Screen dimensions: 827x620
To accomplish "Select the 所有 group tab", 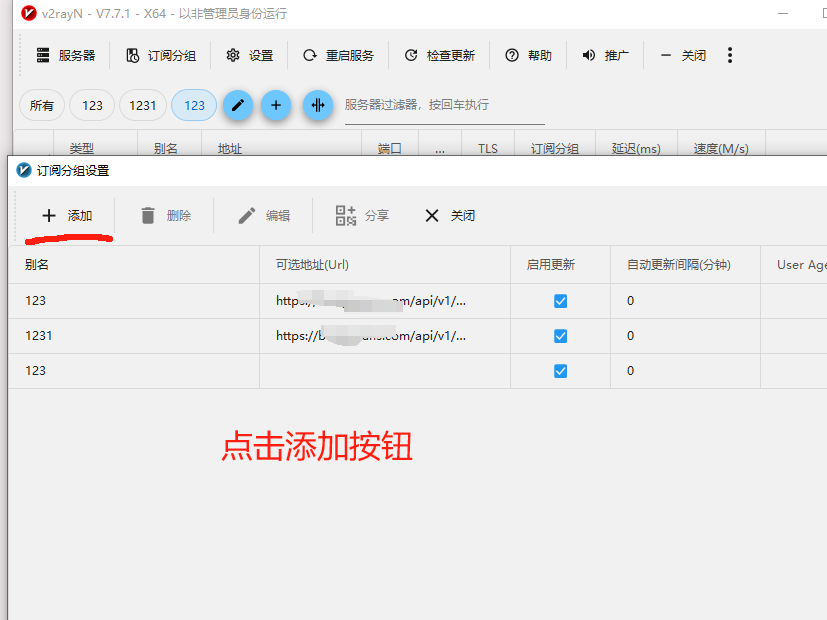I will click(x=42, y=105).
